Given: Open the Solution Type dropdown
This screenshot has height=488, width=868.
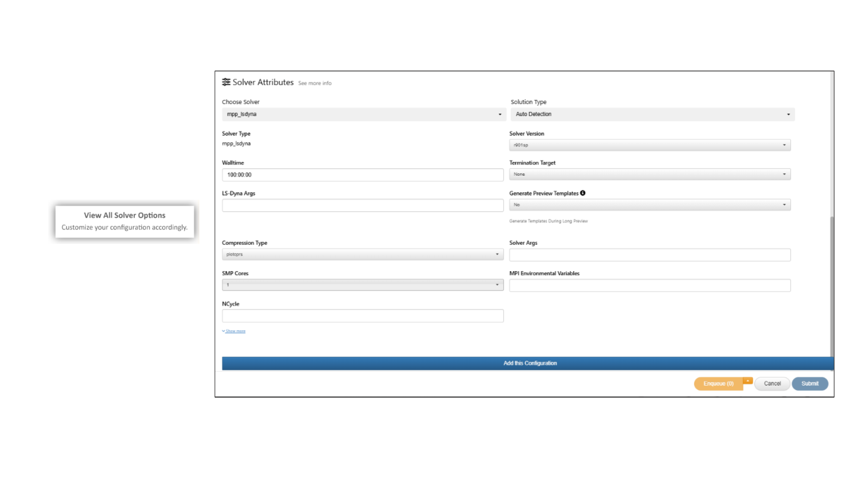Looking at the screenshot, I should (652, 114).
